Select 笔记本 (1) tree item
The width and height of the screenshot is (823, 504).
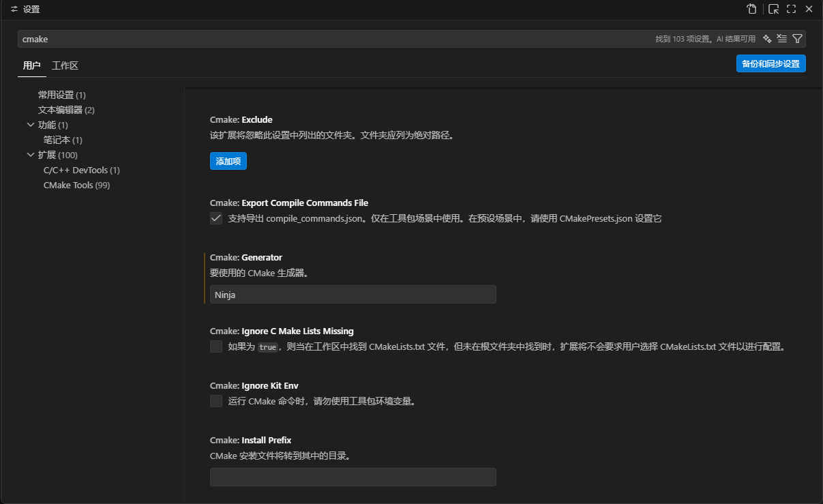[x=63, y=140]
